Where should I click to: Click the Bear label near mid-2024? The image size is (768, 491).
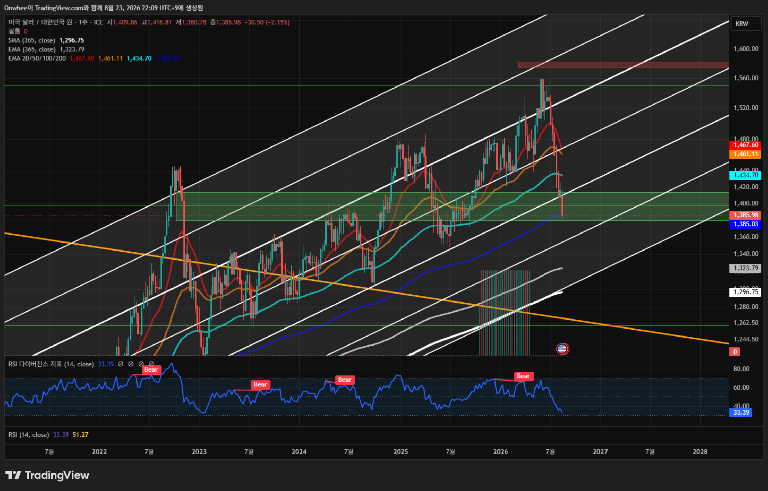coord(345,380)
